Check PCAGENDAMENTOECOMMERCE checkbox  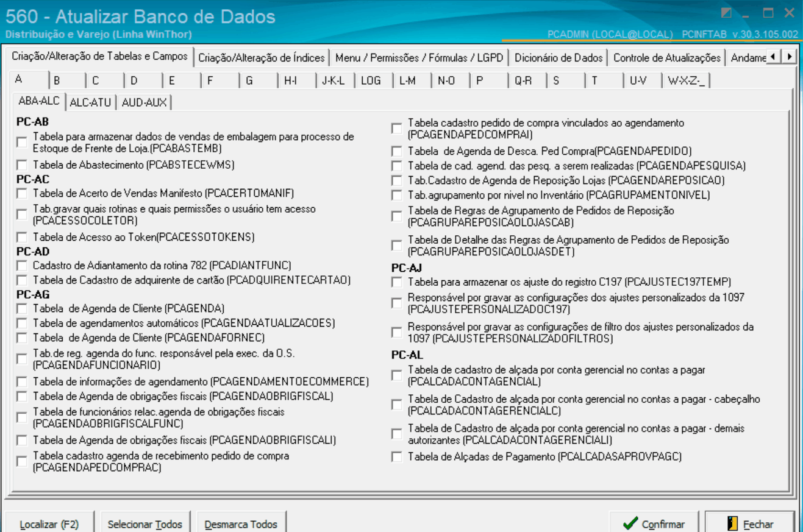22,381
